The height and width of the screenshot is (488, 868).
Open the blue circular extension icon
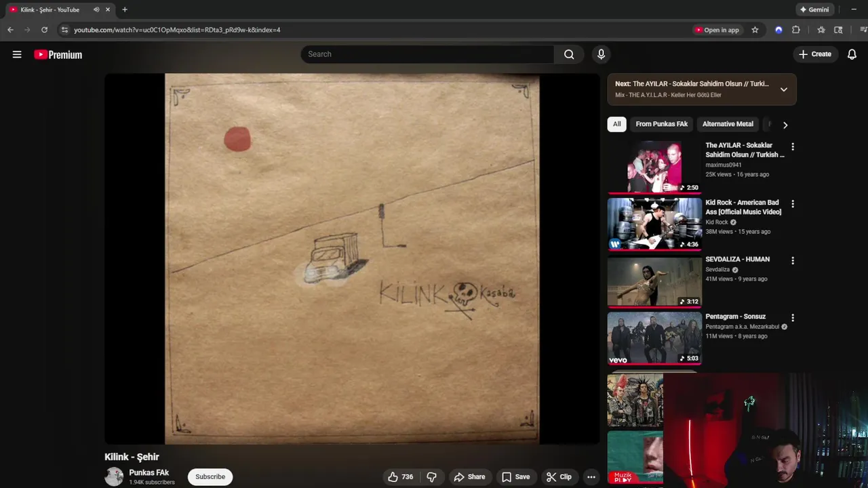pos(778,30)
